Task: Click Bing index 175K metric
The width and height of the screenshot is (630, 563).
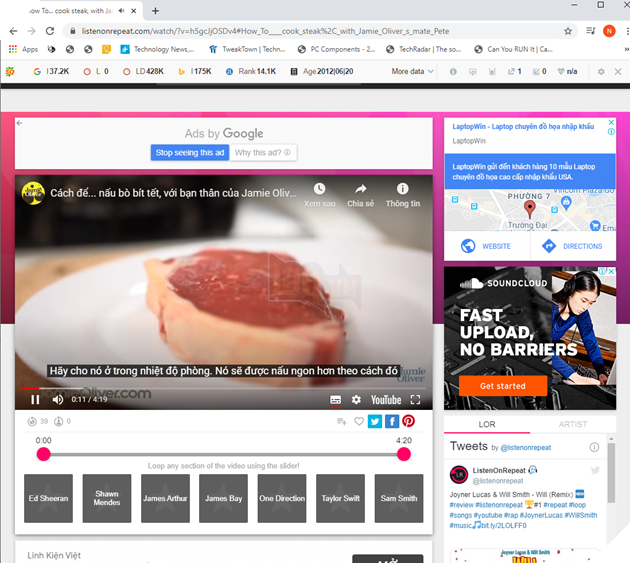Action: pyautogui.click(x=195, y=72)
